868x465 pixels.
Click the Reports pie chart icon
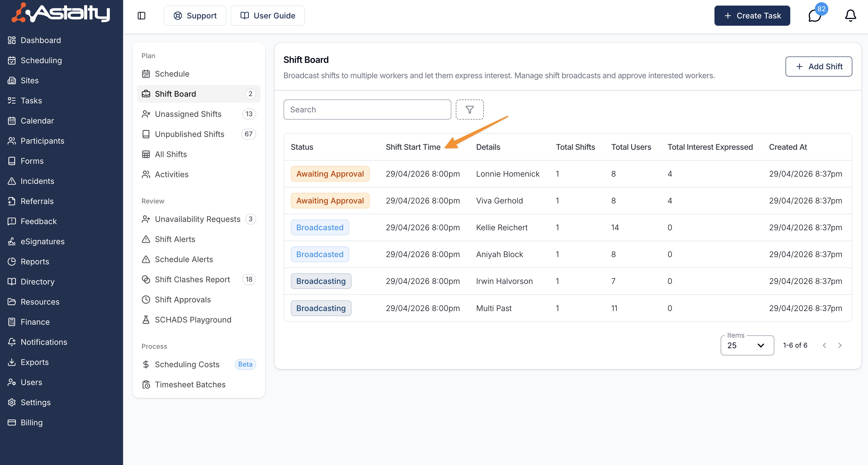(x=12, y=262)
